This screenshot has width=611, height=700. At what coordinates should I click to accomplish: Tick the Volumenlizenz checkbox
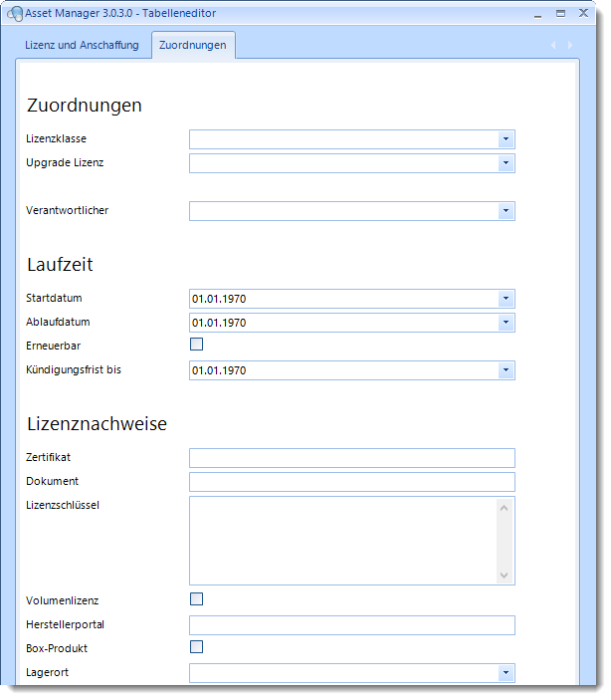[196, 599]
